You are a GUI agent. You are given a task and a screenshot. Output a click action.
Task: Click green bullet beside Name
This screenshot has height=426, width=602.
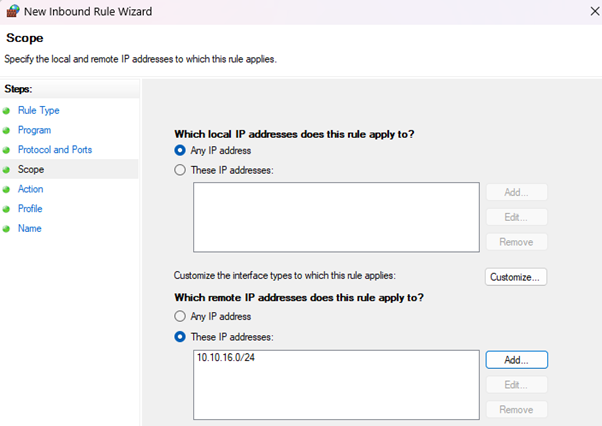(6, 229)
